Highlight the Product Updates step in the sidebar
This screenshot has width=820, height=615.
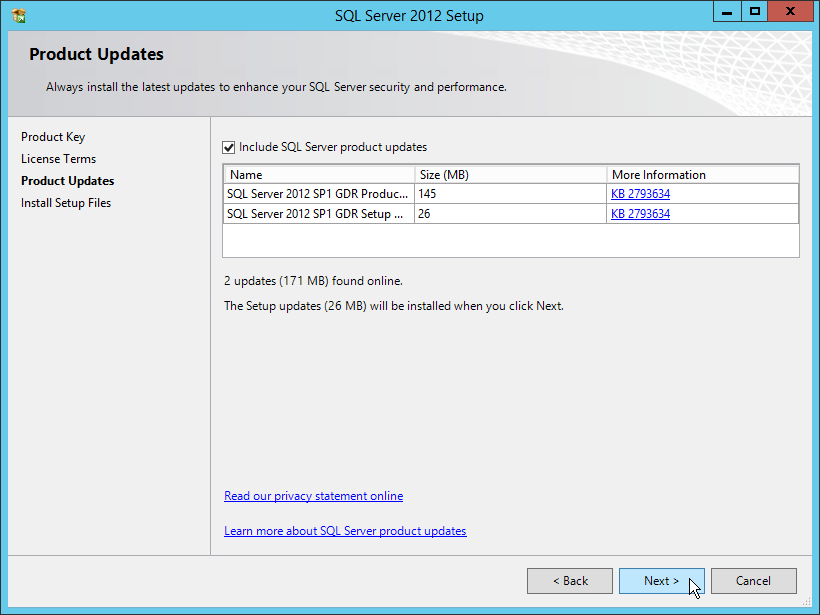(67, 180)
